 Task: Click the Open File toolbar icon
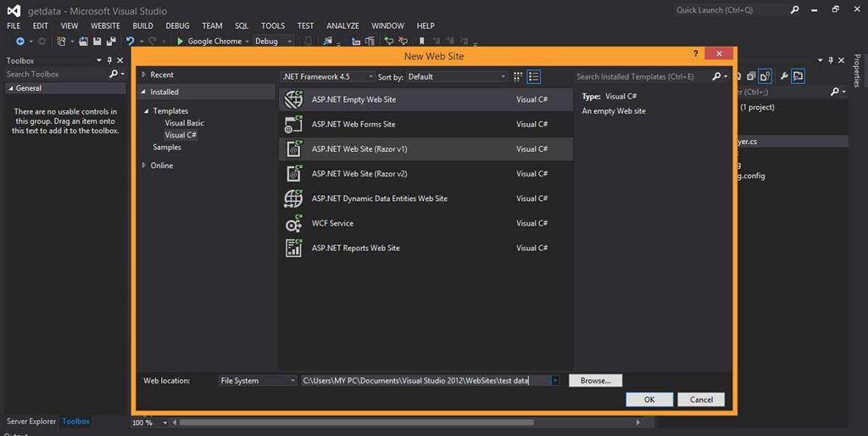click(x=83, y=41)
